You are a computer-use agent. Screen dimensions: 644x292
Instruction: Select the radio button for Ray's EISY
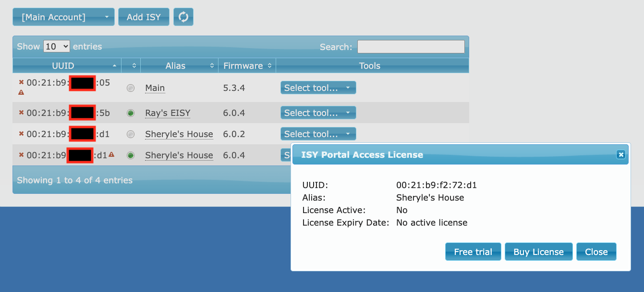click(131, 113)
